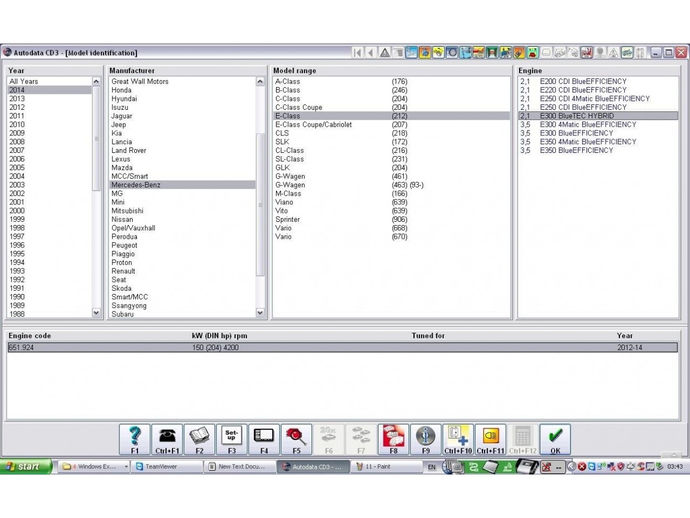The image size is (690, 518).
Task: Open information with the F9 button
Action: click(x=426, y=439)
